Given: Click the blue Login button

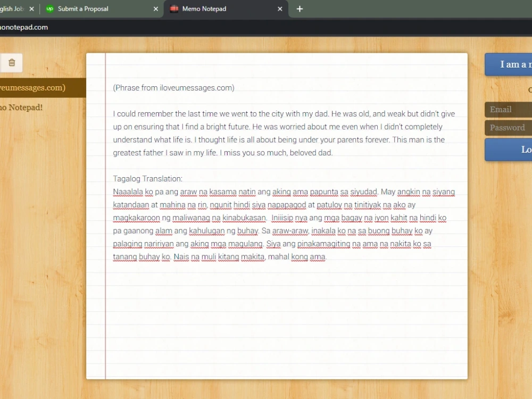Looking at the screenshot, I should point(508,149).
